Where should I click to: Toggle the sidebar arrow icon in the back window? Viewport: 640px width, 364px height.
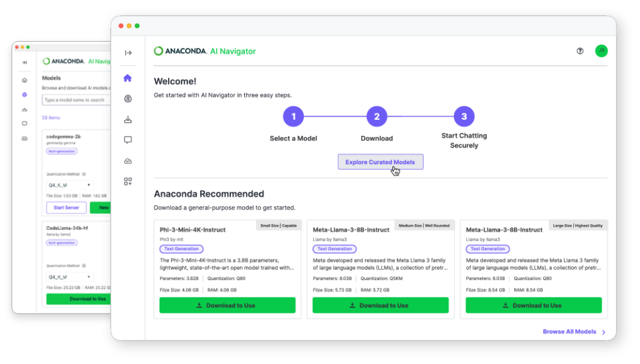coord(24,62)
